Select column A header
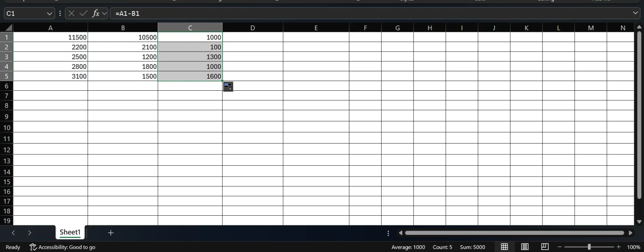The height and width of the screenshot is (252, 644). click(x=50, y=28)
